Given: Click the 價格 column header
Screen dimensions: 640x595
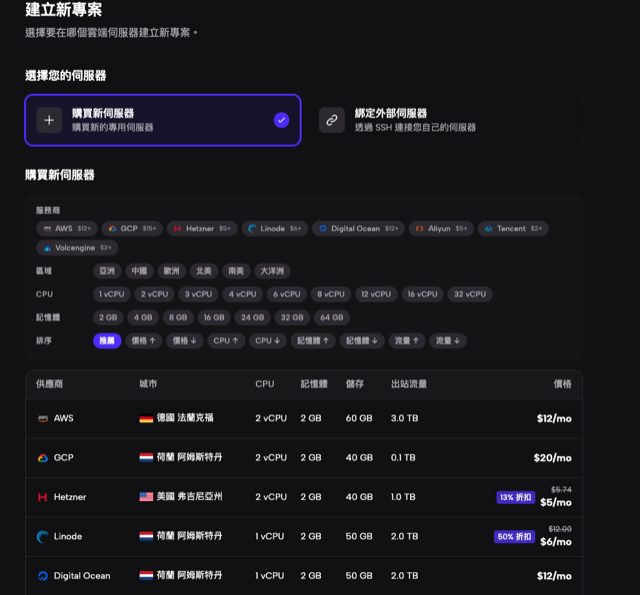Looking at the screenshot, I should (x=562, y=384).
